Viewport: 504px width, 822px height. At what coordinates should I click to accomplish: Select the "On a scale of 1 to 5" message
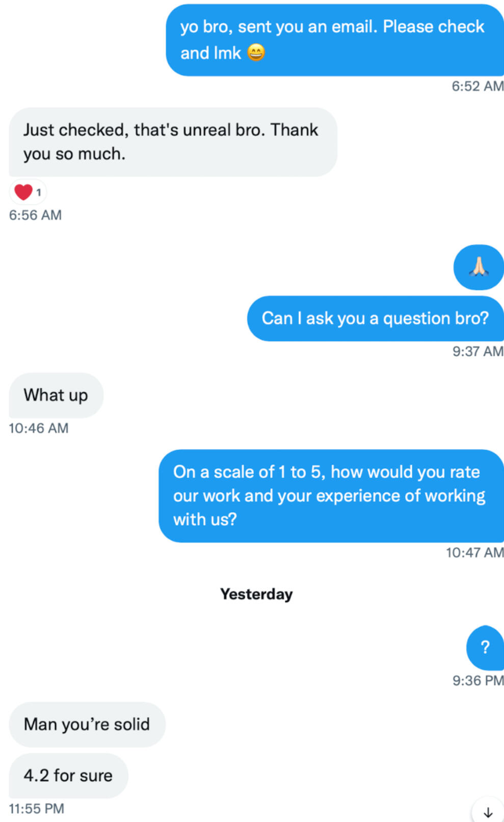(x=330, y=495)
